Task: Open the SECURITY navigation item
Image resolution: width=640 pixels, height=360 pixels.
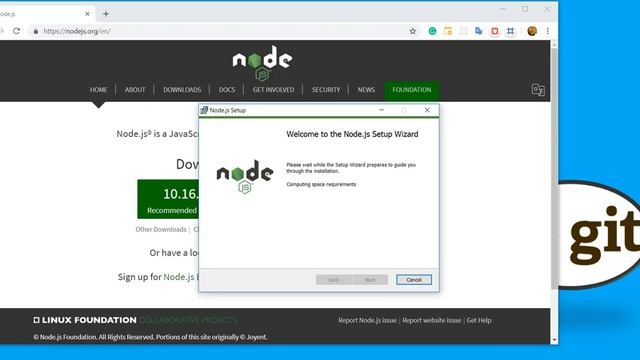Action: click(x=326, y=90)
